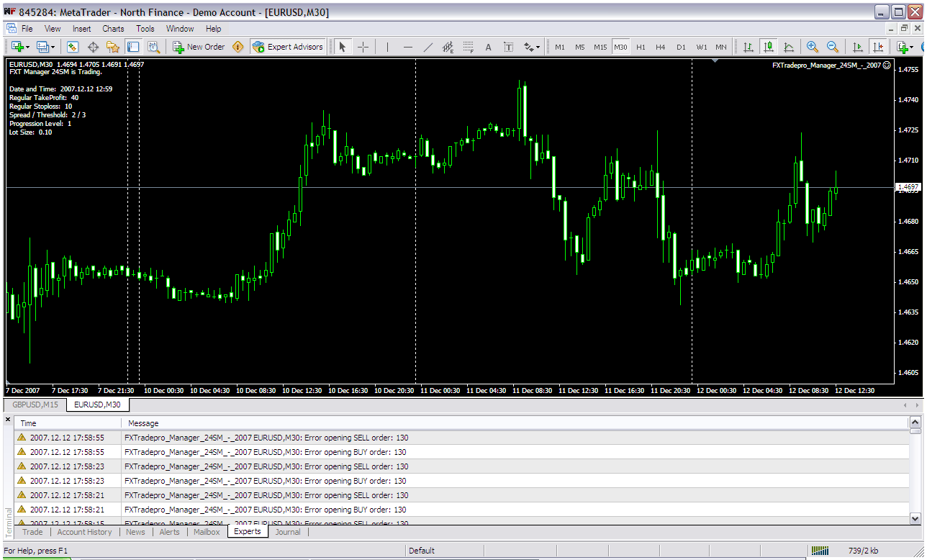Viewport: 927px width, 560px height.
Task: Select the Text tool (A)
Action: (x=488, y=47)
